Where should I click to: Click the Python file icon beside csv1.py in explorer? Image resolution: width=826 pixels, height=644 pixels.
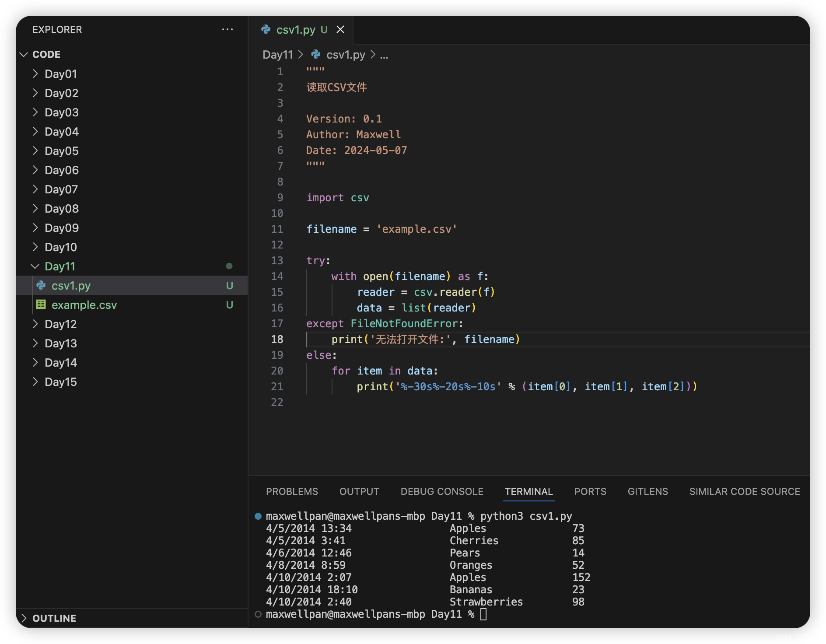pyautogui.click(x=41, y=285)
